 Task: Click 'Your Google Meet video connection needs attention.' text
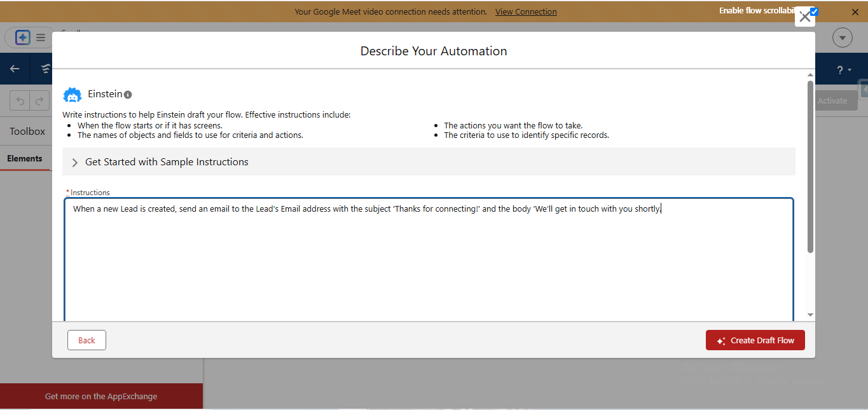(391, 11)
